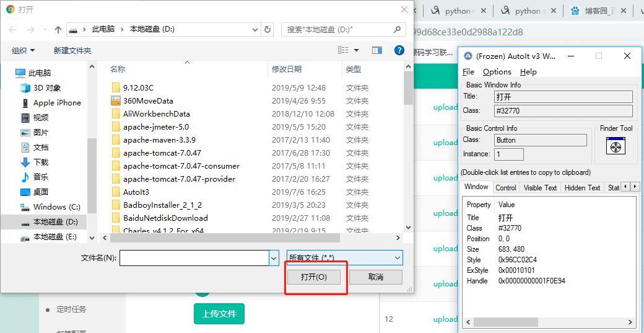Switch to the Window tab in AutoIt
The width and height of the screenshot is (644, 333).
click(476, 187)
